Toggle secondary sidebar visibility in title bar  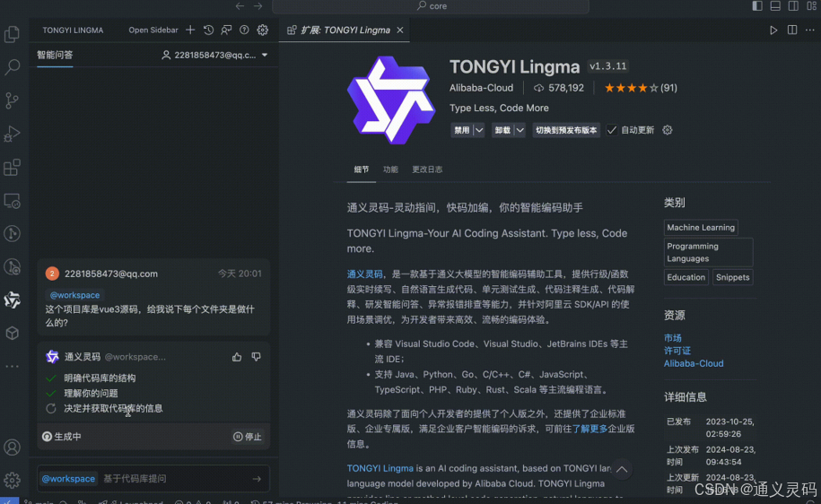[794, 5]
